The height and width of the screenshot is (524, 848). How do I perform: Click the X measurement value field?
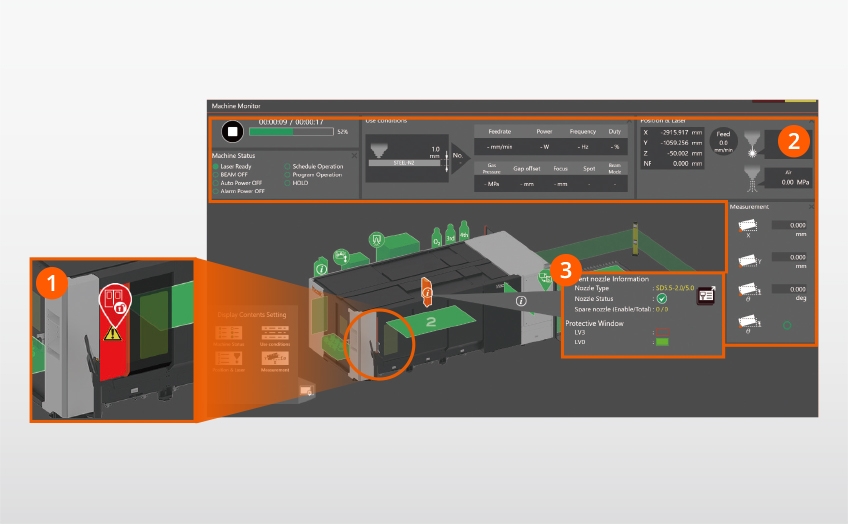(x=789, y=225)
